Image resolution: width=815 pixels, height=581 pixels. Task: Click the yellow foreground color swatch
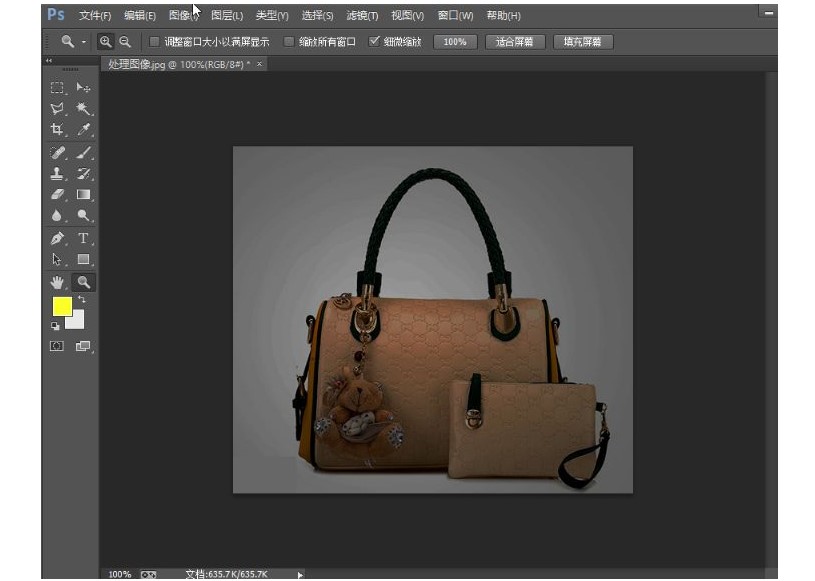pyautogui.click(x=62, y=306)
